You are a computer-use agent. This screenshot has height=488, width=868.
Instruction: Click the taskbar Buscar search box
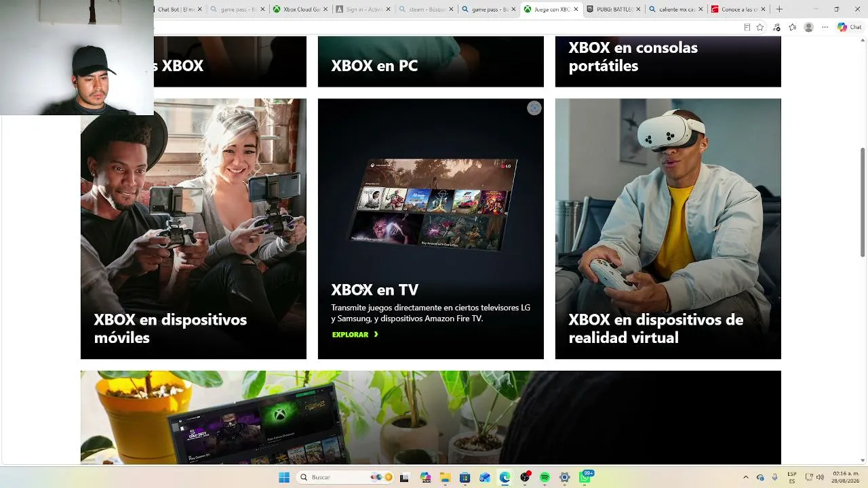coord(345,477)
